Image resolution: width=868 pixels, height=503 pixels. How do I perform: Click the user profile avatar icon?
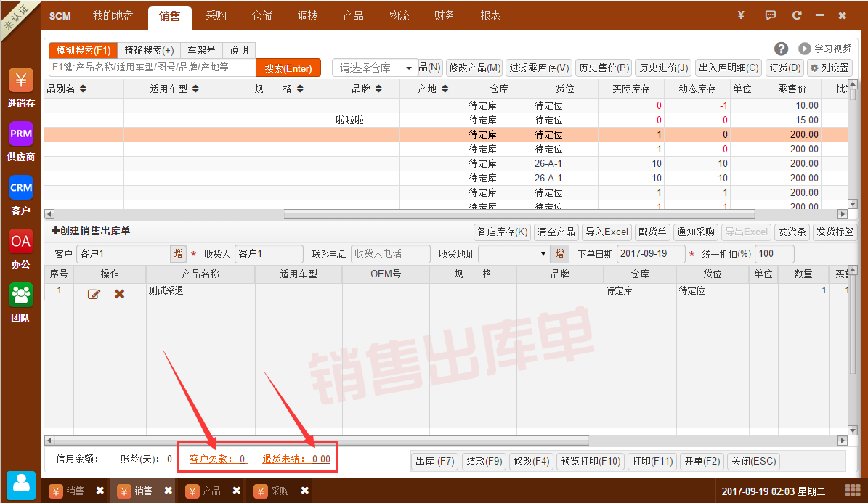[x=21, y=485]
